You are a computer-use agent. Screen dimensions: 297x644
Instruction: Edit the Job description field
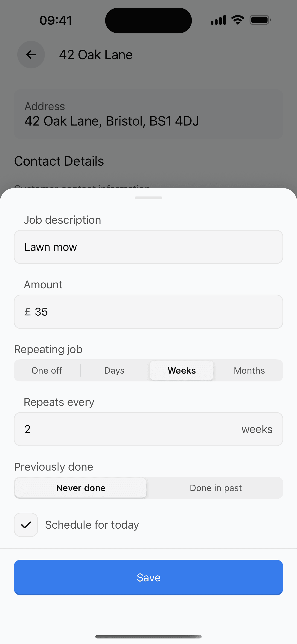click(148, 247)
